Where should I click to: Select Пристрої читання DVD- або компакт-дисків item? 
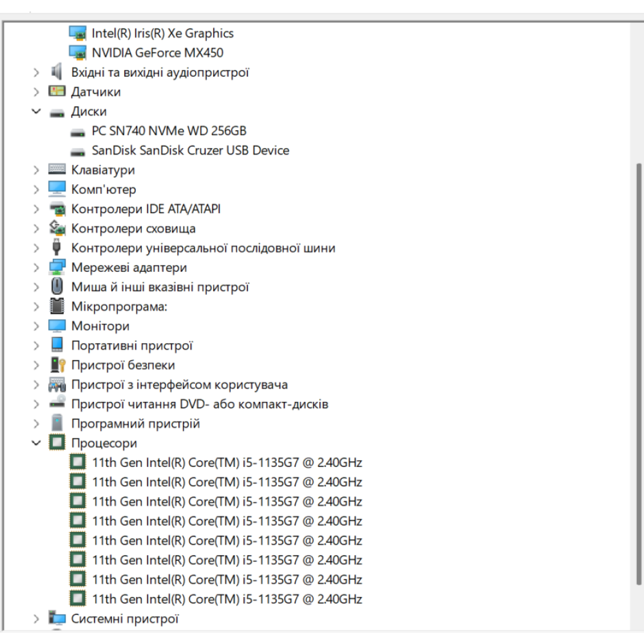[200, 404]
